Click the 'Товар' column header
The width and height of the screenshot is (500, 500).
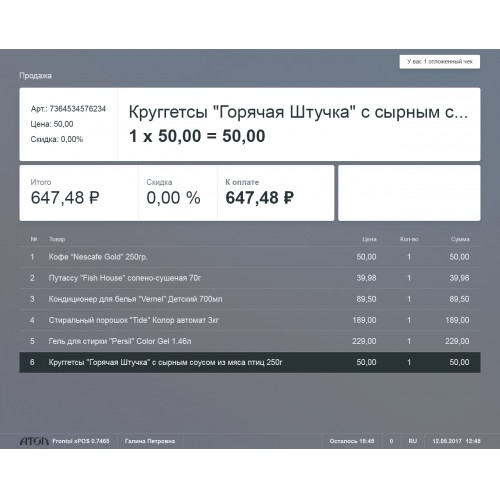(57, 239)
